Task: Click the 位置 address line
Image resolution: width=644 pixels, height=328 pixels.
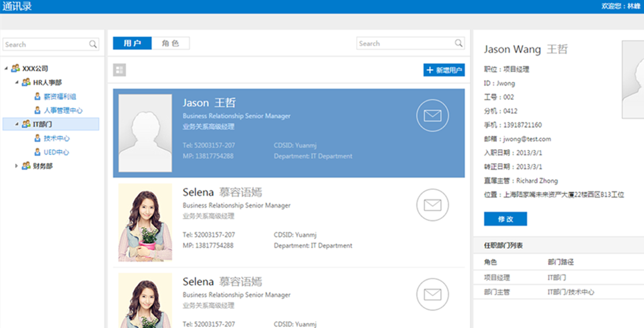Action: click(x=554, y=195)
